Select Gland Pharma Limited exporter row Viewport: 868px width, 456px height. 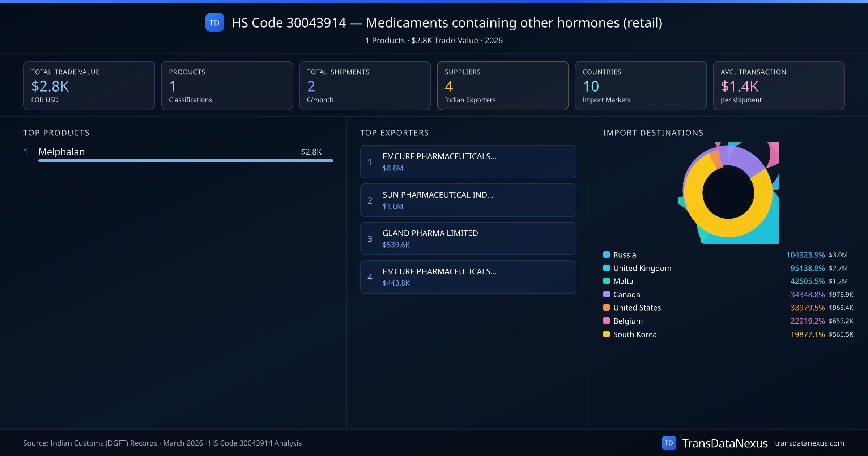coord(468,238)
